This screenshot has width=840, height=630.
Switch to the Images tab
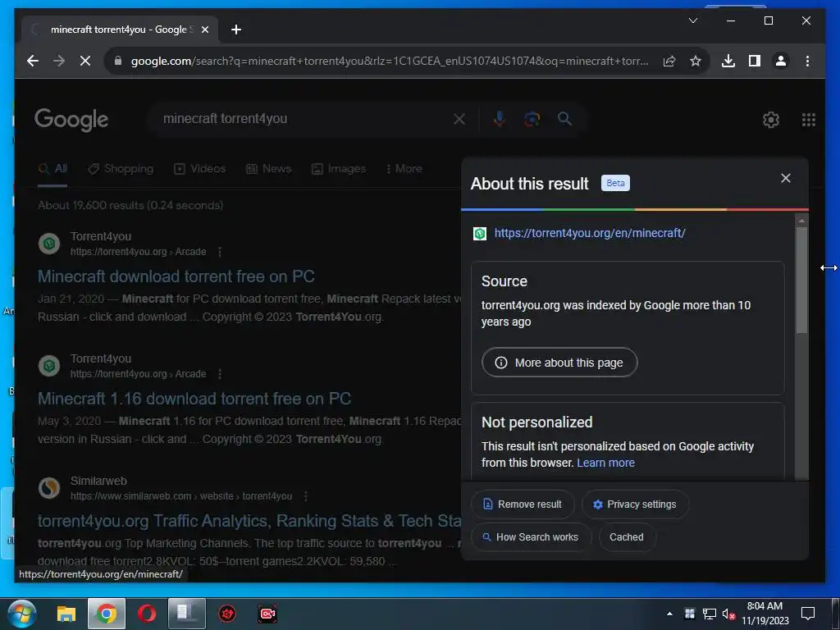(339, 169)
